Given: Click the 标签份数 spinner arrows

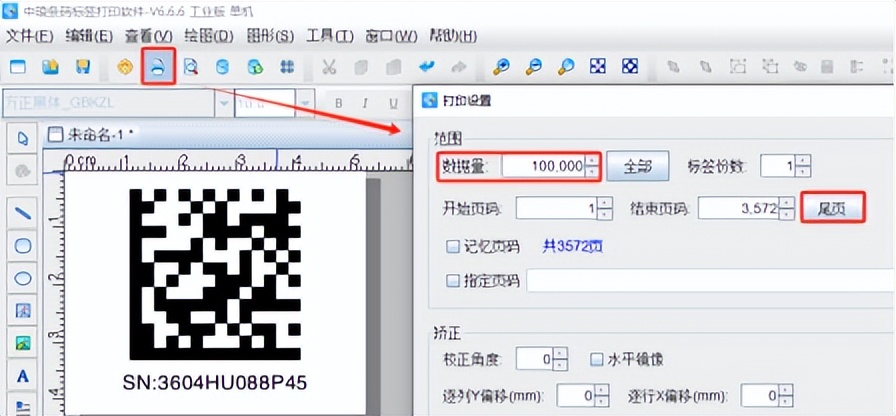Looking at the screenshot, I should point(803,166).
